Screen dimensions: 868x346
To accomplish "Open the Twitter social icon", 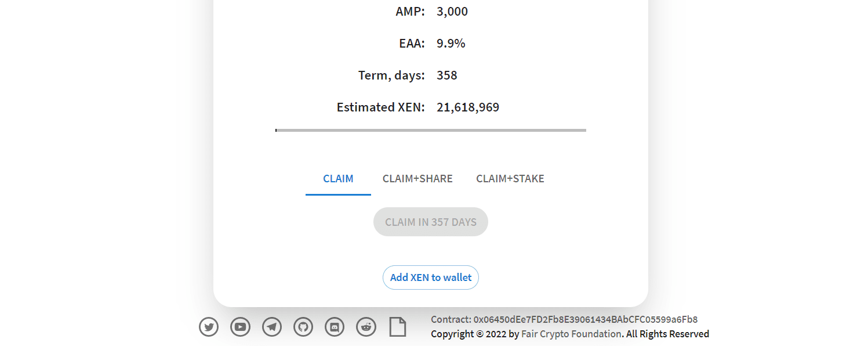I will point(208,327).
